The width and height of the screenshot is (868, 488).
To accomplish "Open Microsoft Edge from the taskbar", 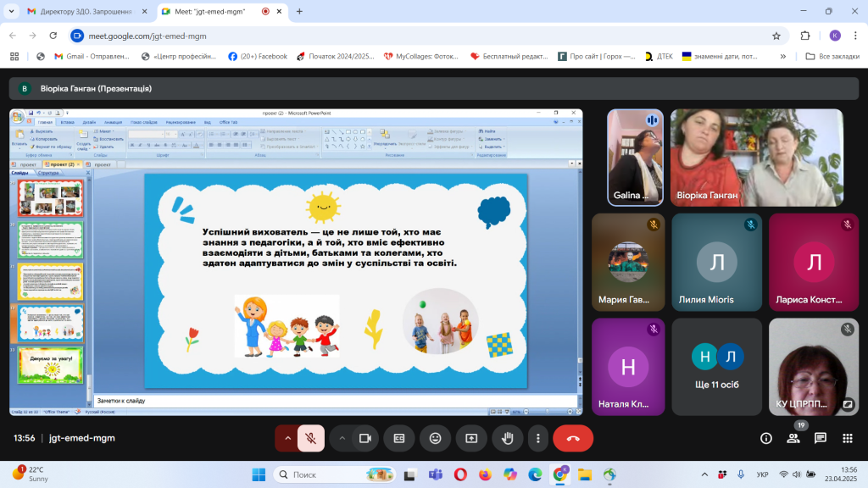I will [x=535, y=474].
